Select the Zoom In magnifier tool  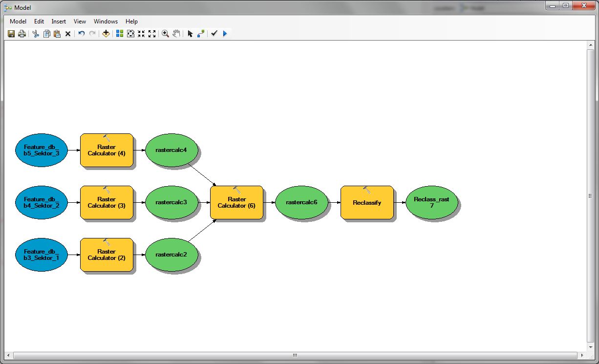(165, 34)
